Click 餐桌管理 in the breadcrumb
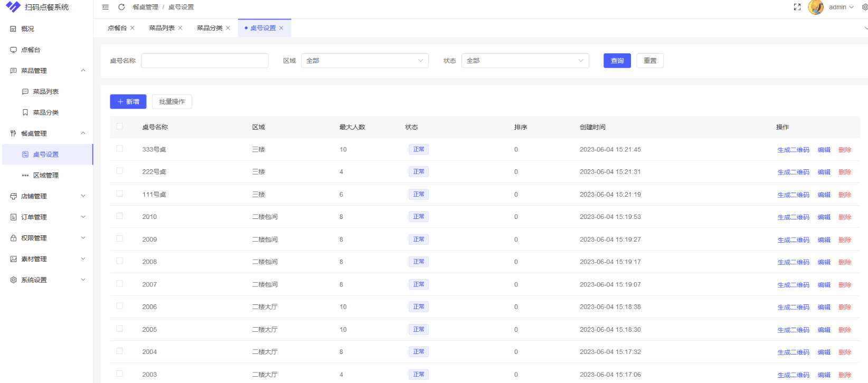The width and height of the screenshot is (868, 383). pyautogui.click(x=145, y=7)
